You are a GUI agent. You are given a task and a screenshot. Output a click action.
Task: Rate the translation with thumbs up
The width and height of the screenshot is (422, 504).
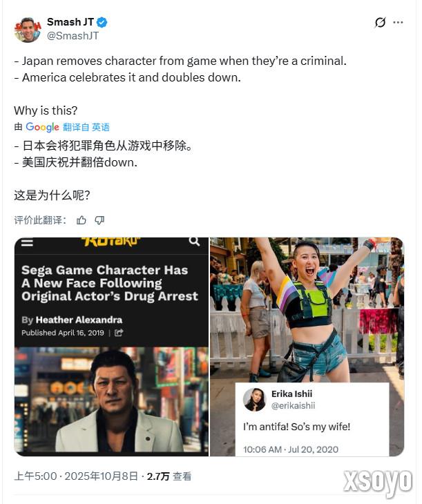pos(81,220)
